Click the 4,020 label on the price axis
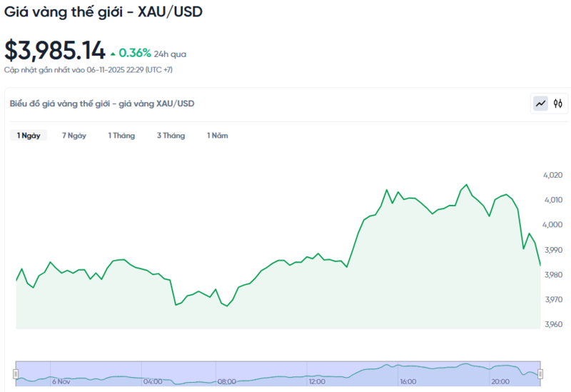Viewport: 571px width, 392px height. tap(553, 175)
